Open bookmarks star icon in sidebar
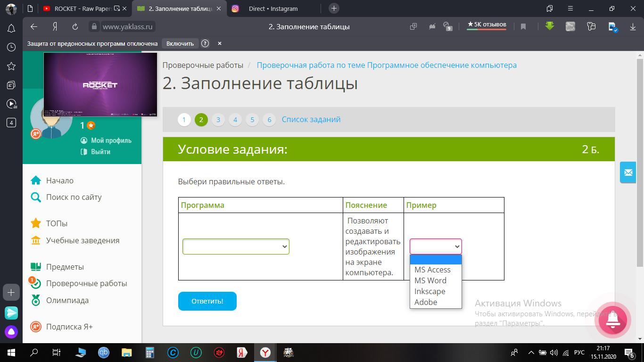 11,66
